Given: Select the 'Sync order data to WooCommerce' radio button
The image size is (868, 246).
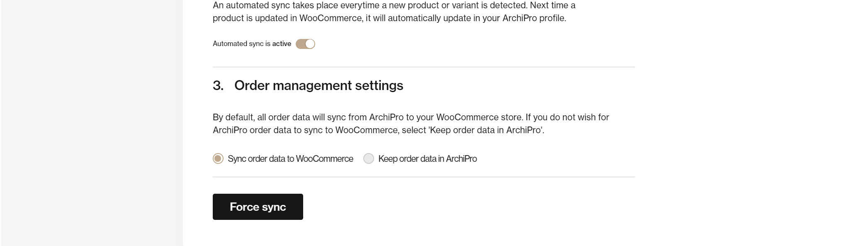Looking at the screenshot, I should pyautogui.click(x=218, y=158).
